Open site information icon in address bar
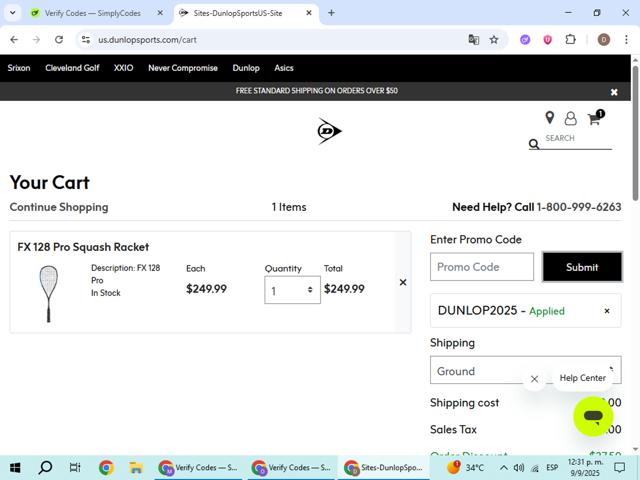Screen dimensions: 640x480 [x=86, y=40]
